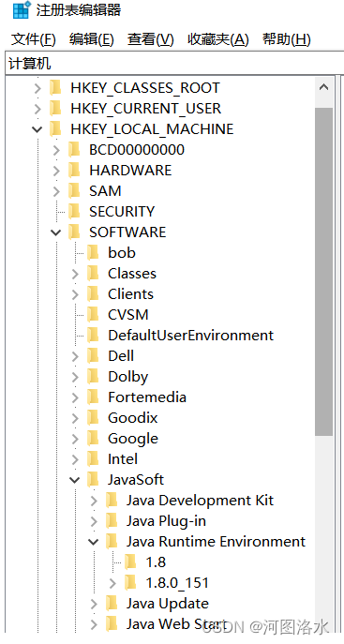Click the Registry Editor app icon in title bar
Image resolution: width=344 pixels, height=644 pixels.
click(x=21, y=10)
